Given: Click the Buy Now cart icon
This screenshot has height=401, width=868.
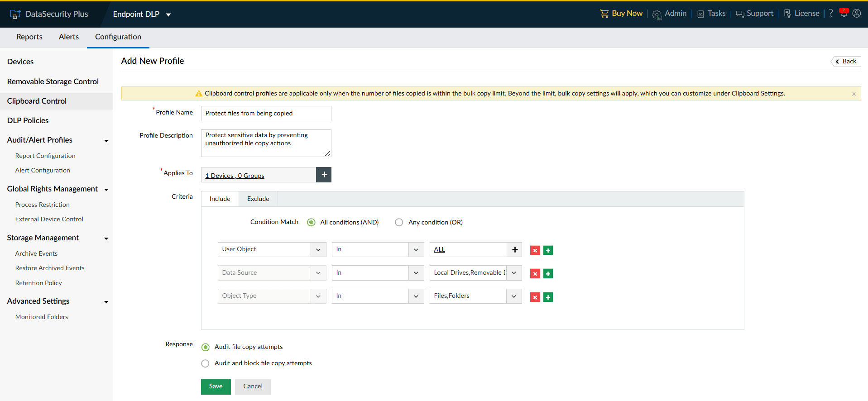Looking at the screenshot, I should 604,14.
